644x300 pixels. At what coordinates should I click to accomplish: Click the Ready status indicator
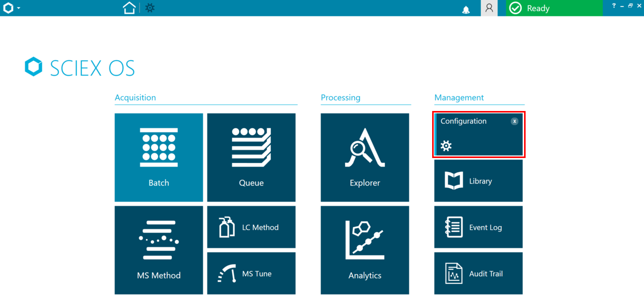(554, 8)
